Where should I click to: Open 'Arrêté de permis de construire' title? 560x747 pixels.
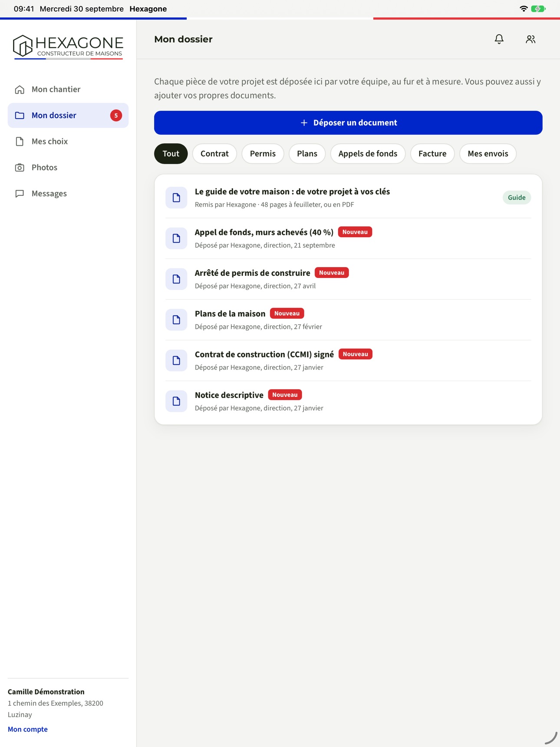[x=253, y=273]
